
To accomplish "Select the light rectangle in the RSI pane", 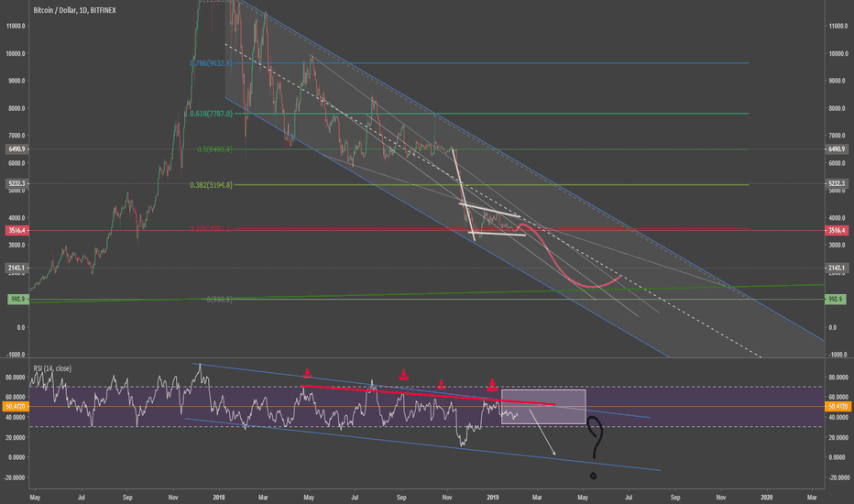I will pyautogui.click(x=543, y=407).
